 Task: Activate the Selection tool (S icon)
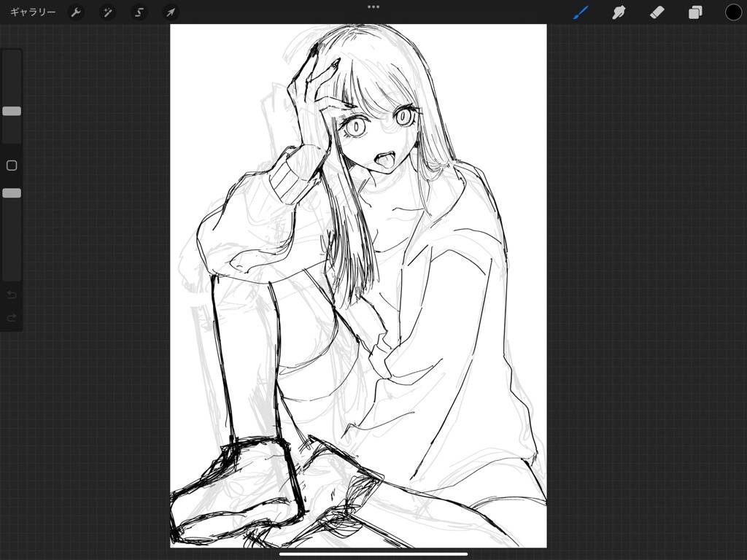(x=139, y=12)
